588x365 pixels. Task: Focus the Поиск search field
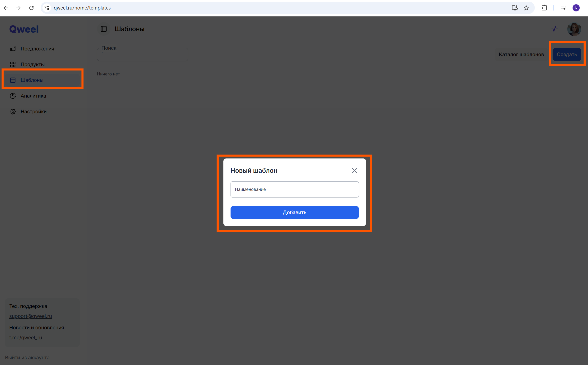142,55
